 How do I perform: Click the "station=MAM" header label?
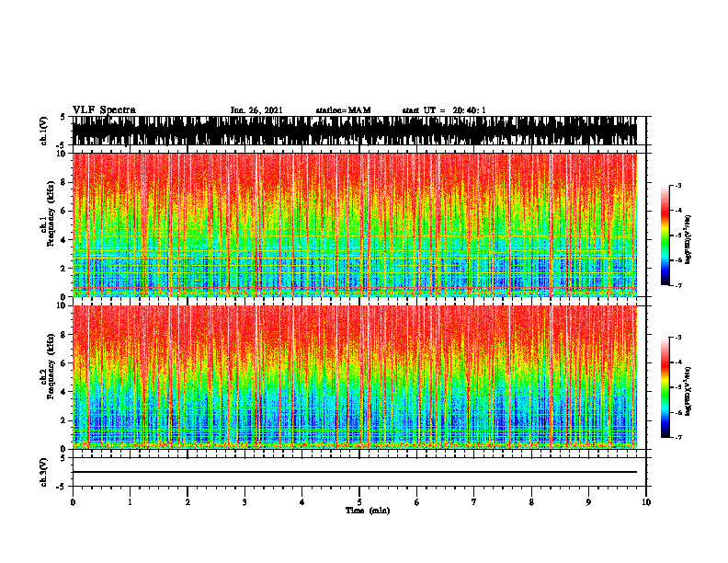(x=343, y=110)
